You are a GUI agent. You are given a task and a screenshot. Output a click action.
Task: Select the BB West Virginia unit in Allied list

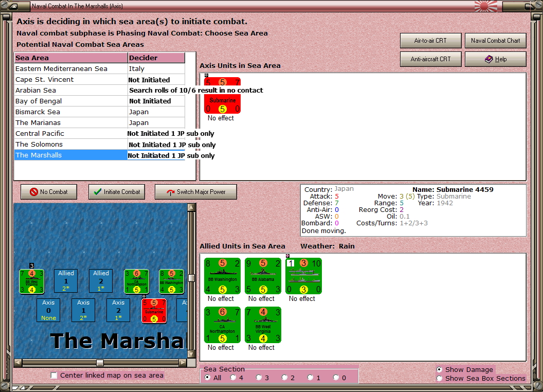pyautogui.click(x=263, y=325)
